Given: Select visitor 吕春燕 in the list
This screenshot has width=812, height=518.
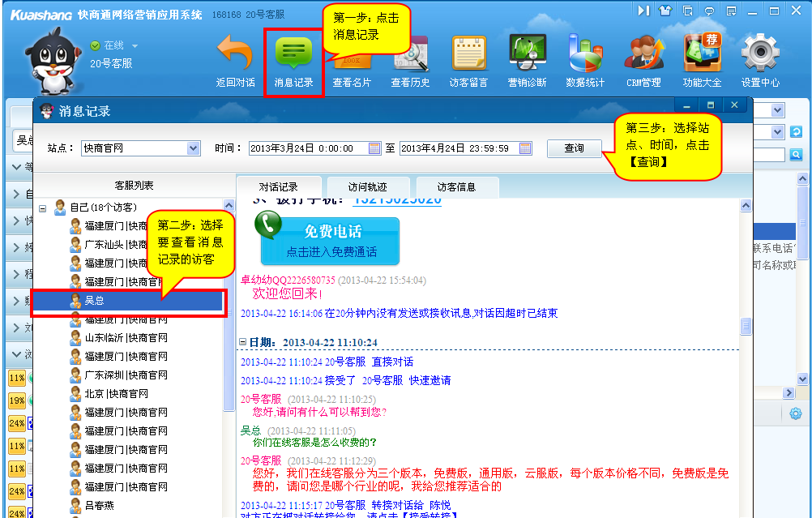Looking at the screenshot, I should (102, 506).
